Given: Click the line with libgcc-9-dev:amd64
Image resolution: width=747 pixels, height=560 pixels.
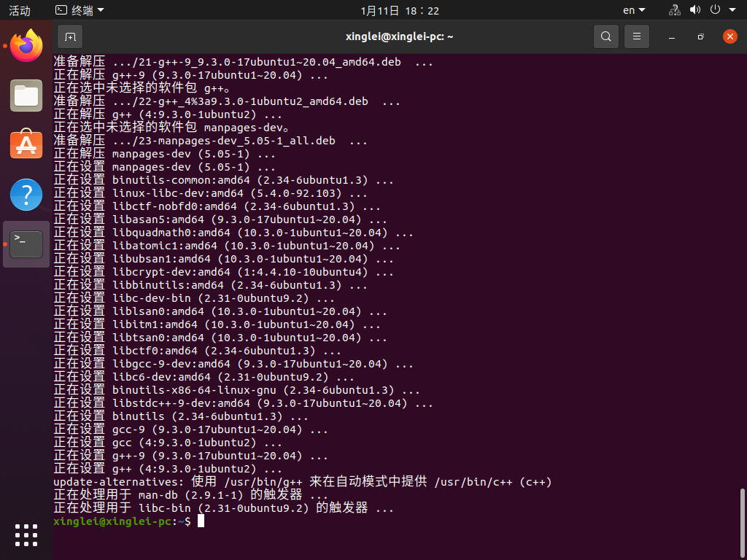Looking at the screenshot, I should [x=233, y=364].
